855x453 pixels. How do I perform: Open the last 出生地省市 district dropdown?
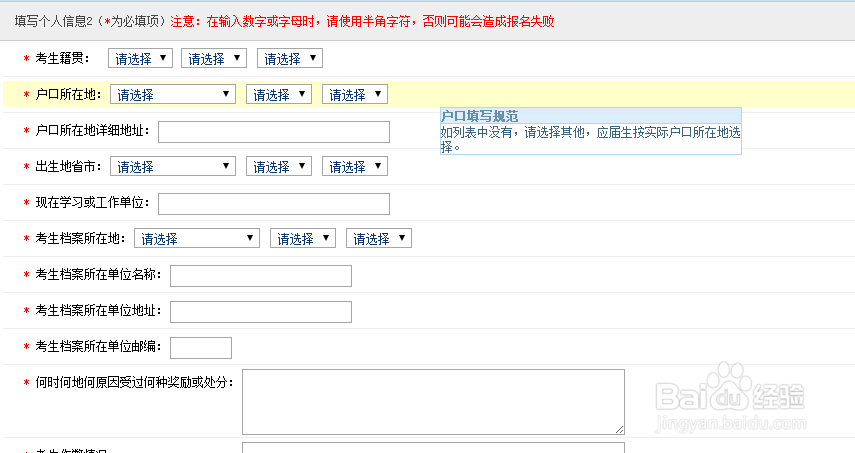point(355,166)
